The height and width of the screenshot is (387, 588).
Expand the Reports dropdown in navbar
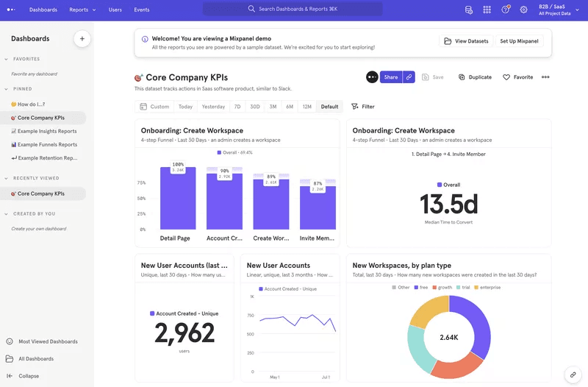pyautogui.click(x=82, y=10)
